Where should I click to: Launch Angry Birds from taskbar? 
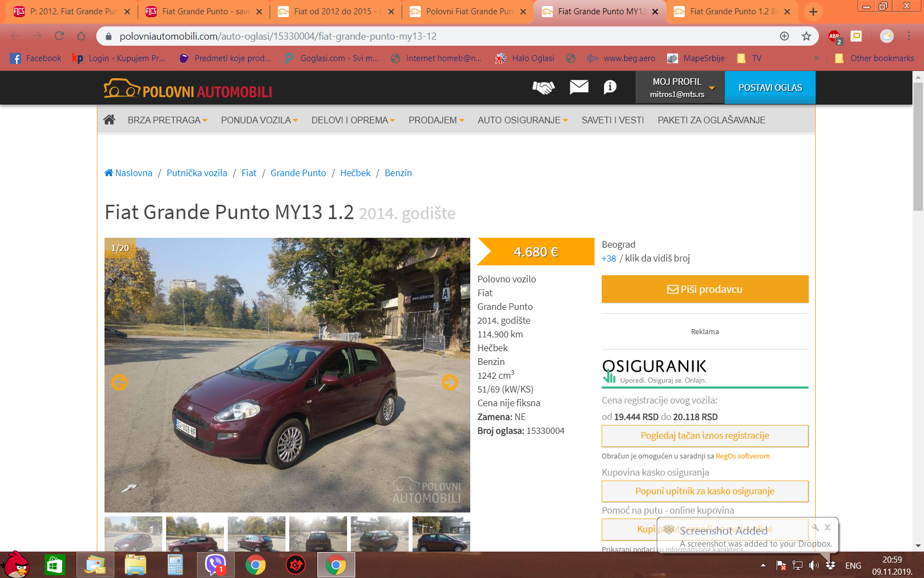click(x=16, y=565)
